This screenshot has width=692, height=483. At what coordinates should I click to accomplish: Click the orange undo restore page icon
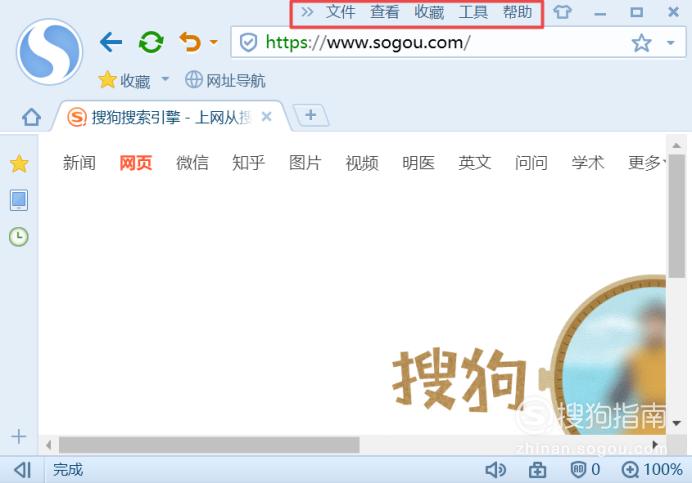[x=190, y=42]
